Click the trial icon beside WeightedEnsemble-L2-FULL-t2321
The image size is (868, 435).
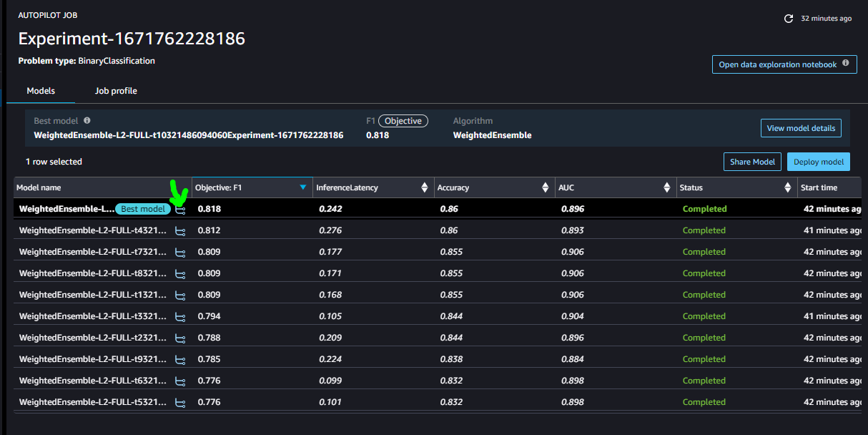tap(179, 337)
